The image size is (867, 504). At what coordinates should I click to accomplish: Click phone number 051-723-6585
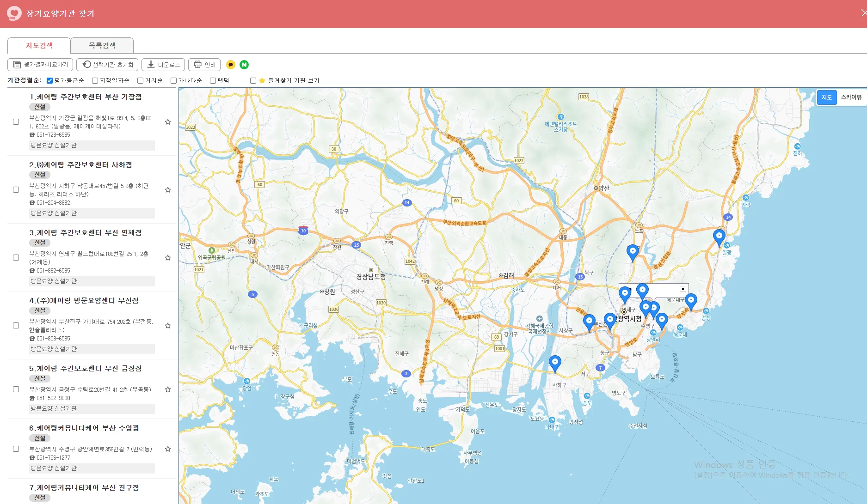pyautogui.click(x=53, y=135)
